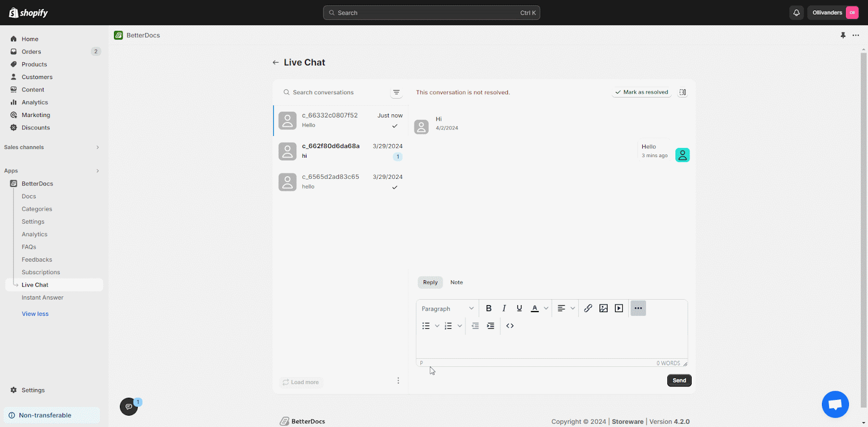868x427 pixels.
Task: Click the Shopify top search bar
Action: (431, 12)
